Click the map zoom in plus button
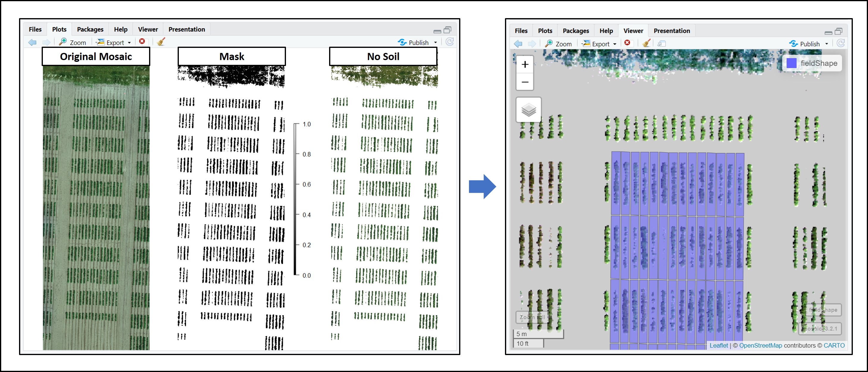Viewport: 868px width, 372px height. tap(525, 65)
